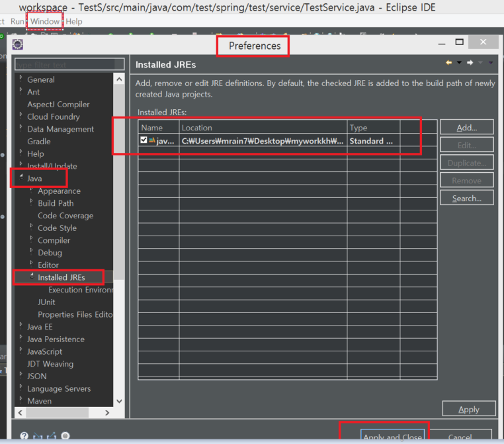Sort by the Location column header
This screenshot has height=444, width=504.
[263, 127]
